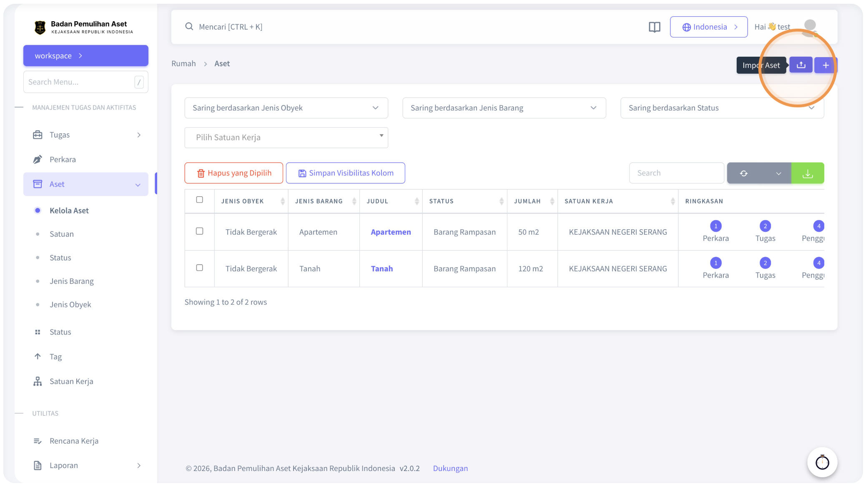Click the green download export icon
This screenshot has width=868, height=491.
(x=808, y=173)
